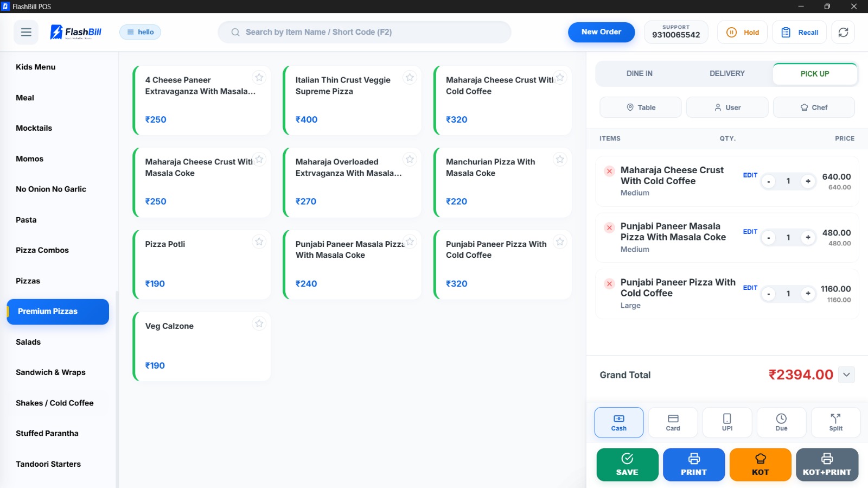Star the Maharaja Overloaded Extrvaganza item

410,160
